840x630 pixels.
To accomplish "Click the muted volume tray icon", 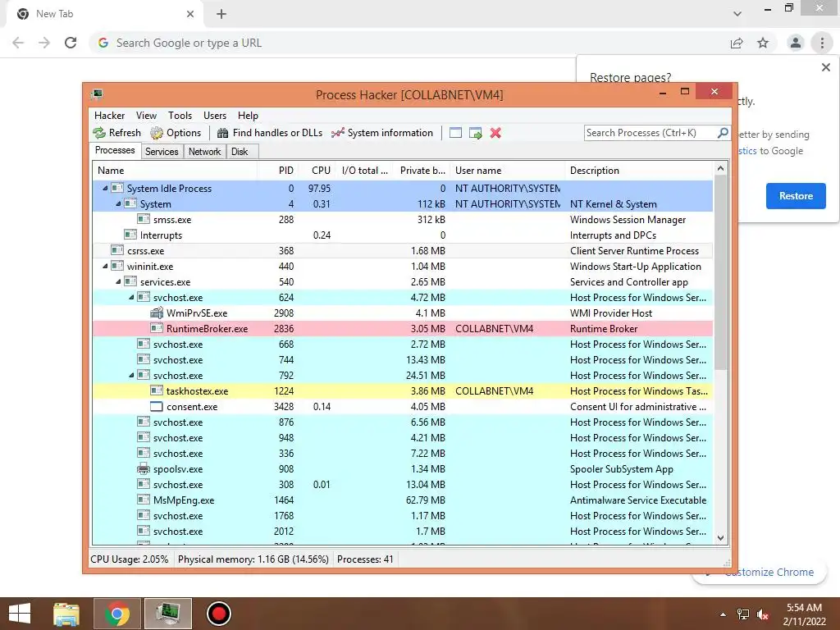I will tap(763, 614).
